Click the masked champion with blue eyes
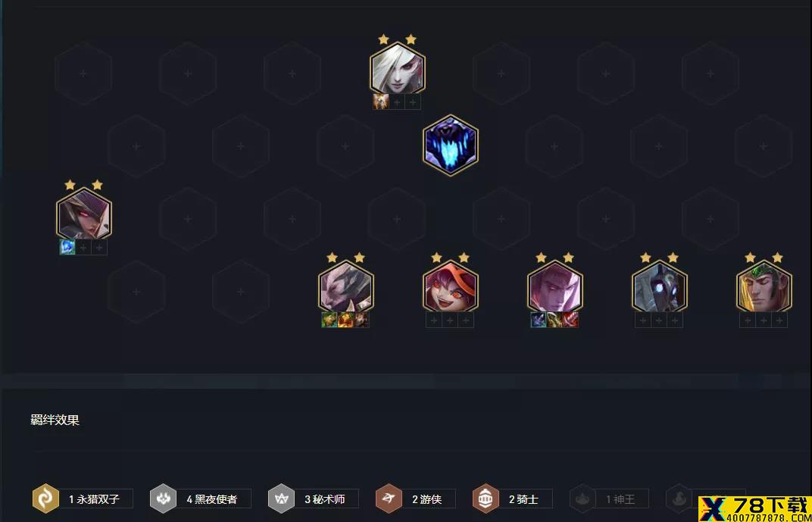Viewport: 812px width, 522px height. [x=659, y=288]
